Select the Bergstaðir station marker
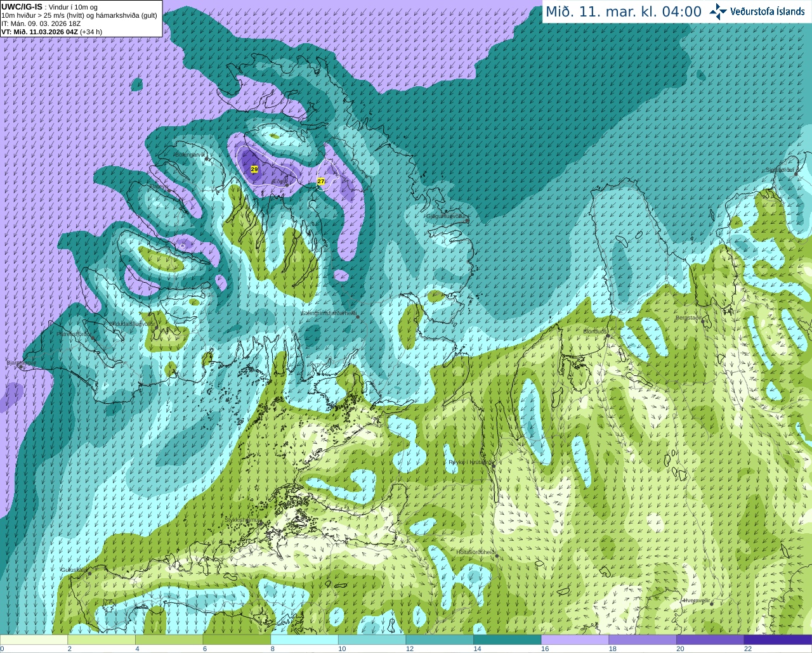This screenshot has height=653, width=812. point(703,321)
